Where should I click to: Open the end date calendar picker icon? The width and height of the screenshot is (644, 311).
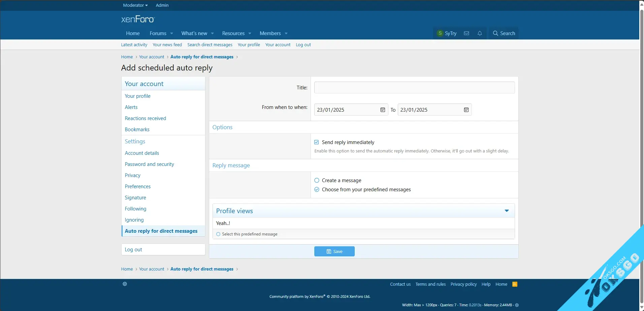coord(466,110)
